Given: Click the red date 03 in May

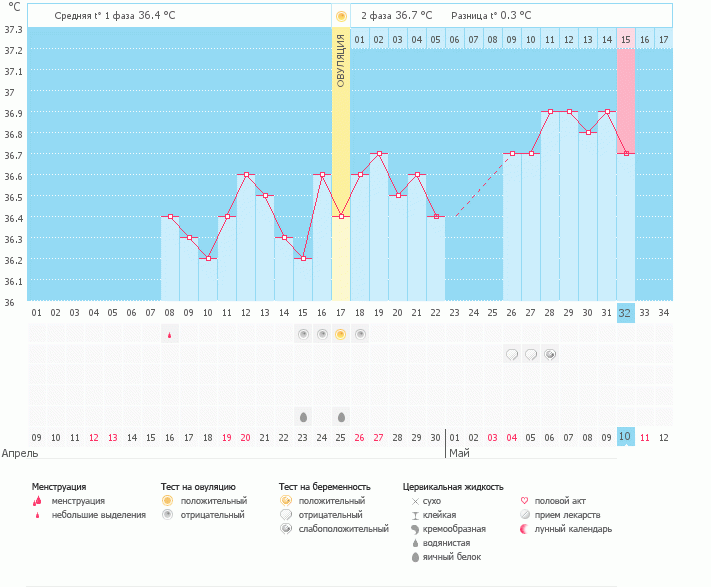Looking at the screenshot, I should click(492, 438).
